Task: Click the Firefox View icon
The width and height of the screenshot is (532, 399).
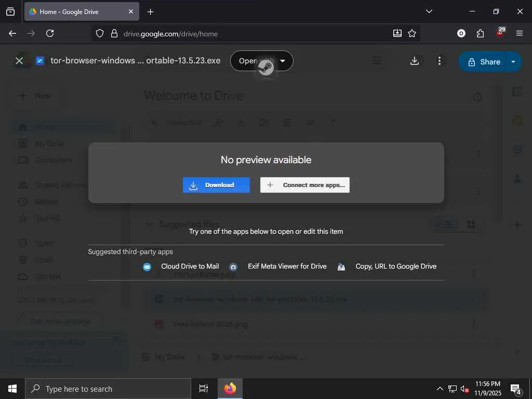Action: 10,11
